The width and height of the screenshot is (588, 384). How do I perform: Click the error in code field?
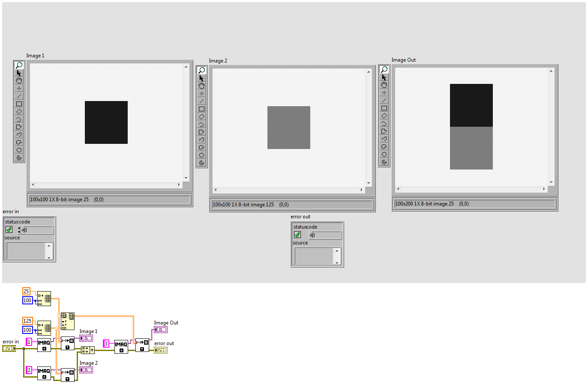point(38,230)
